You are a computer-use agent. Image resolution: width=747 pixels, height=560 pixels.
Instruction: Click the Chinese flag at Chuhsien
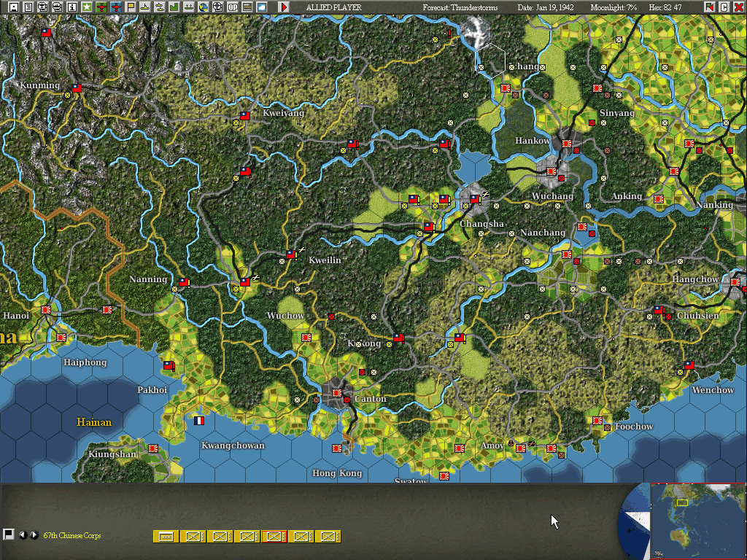pos(659,310)
